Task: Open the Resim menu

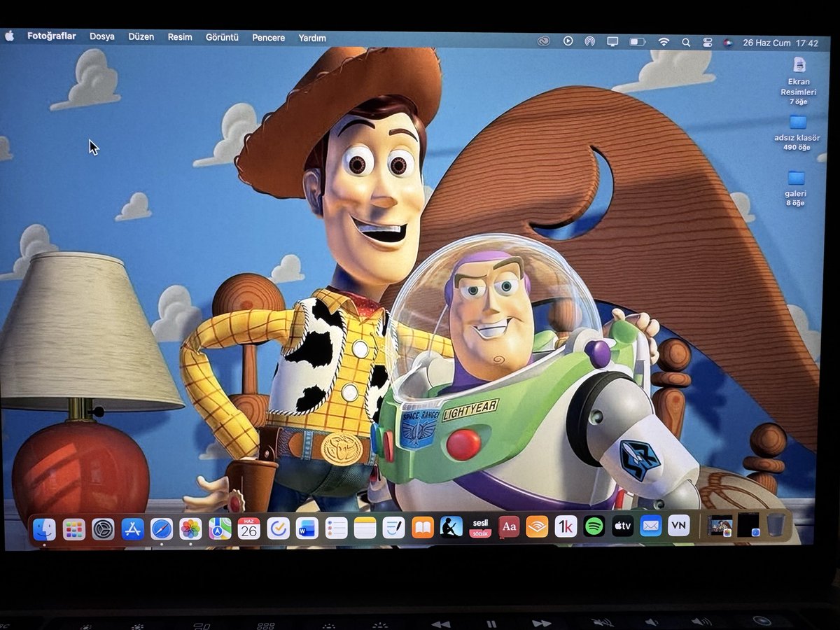Action: click(180, 37)
